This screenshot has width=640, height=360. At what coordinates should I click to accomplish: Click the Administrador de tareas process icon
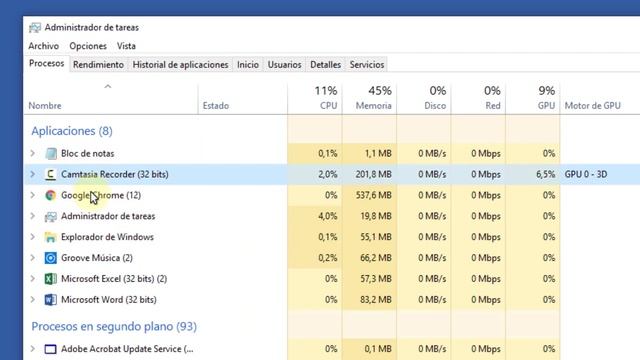(x=51, y=216)
